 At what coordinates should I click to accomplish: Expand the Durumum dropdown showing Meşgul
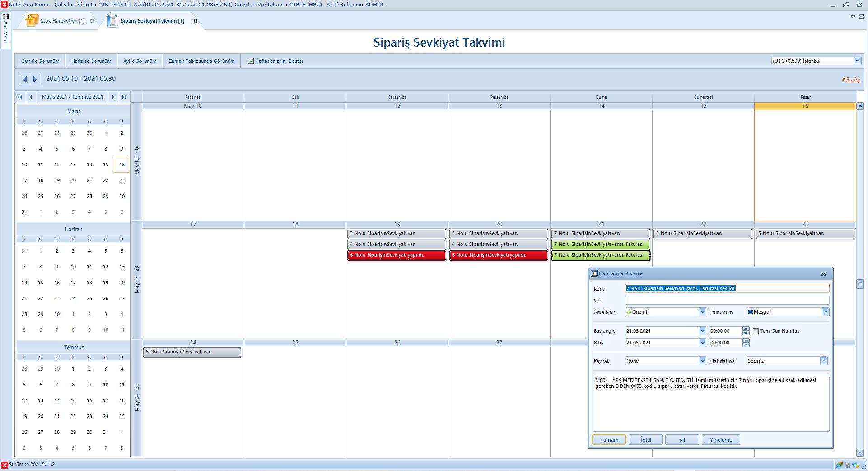click(x=826, y=312)
